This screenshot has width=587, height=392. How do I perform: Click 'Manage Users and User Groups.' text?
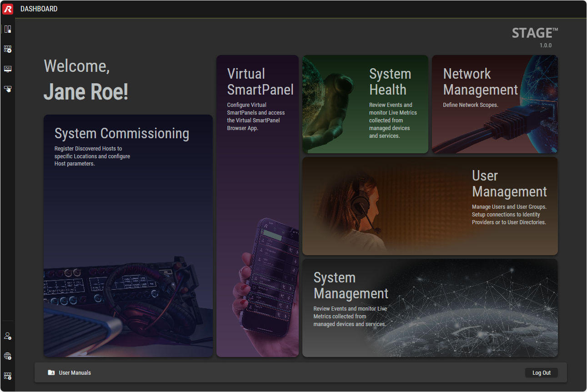coord(509,207)
